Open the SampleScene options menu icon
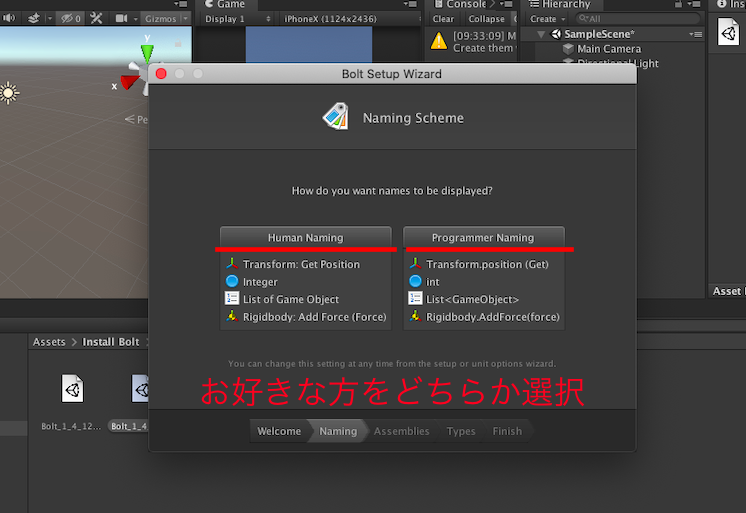746x513 pixels. (695, 34)
